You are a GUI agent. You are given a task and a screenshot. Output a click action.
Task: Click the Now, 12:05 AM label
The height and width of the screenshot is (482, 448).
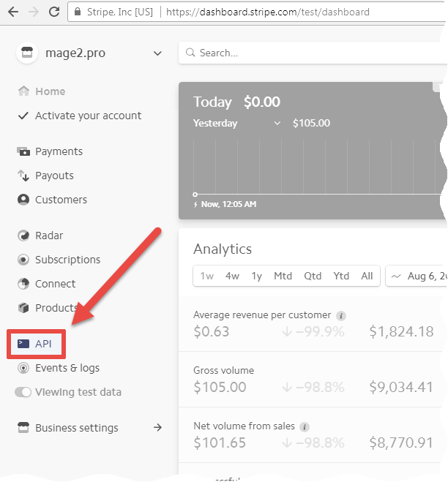tap(228, 204)
